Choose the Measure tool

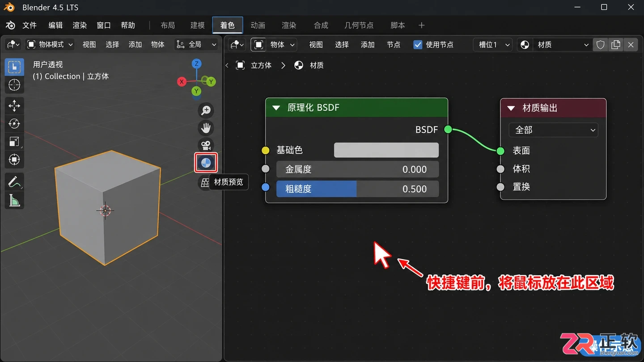coord(14,200)
